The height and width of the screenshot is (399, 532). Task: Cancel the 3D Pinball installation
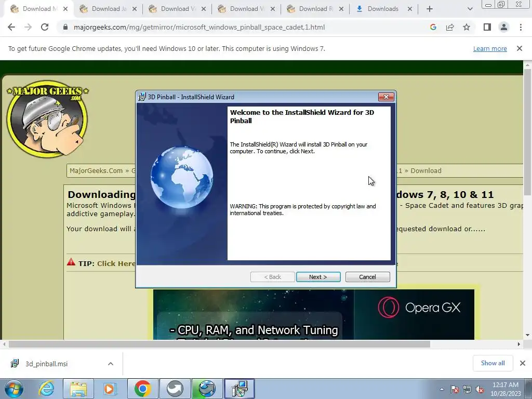point(367,277)
